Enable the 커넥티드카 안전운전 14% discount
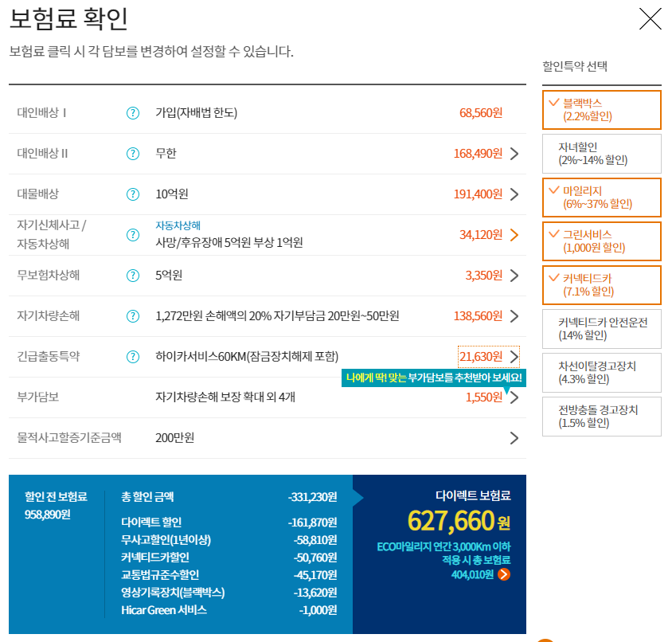This screenshot has height=642, width=672. [x=601, y=329]
